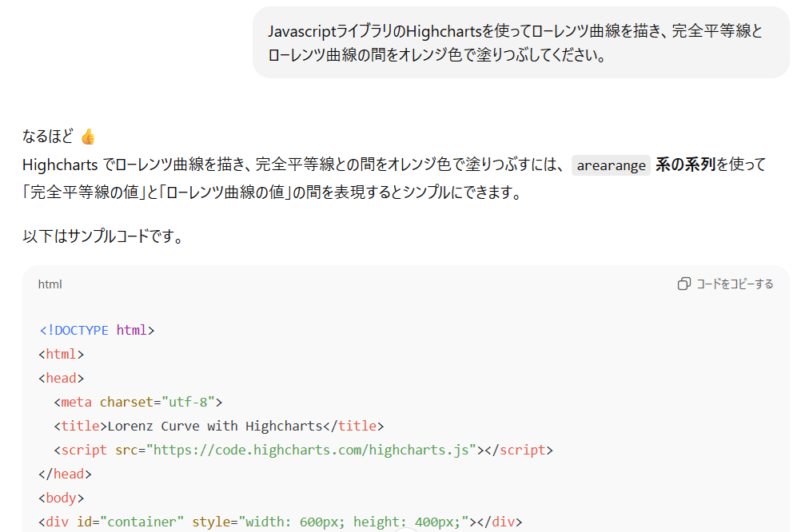
Task: Click the コードをコピーする label
Action: (x=735, y=284)
